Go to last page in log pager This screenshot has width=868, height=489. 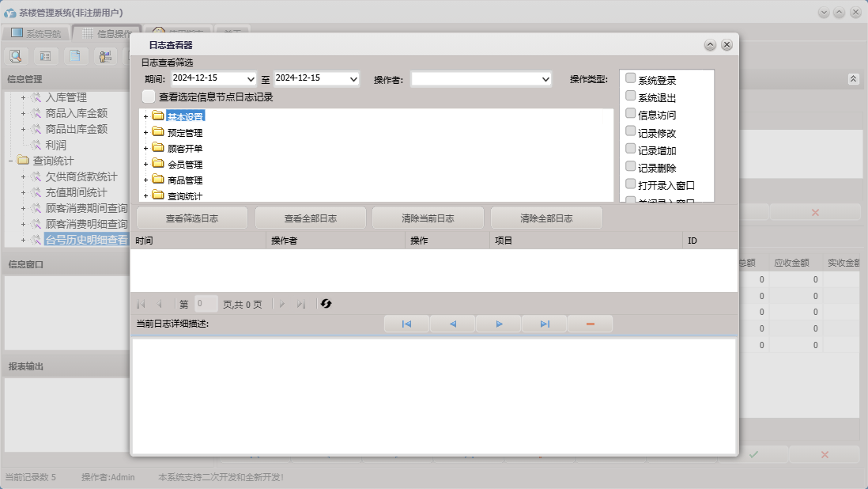(x=300, y=304)
